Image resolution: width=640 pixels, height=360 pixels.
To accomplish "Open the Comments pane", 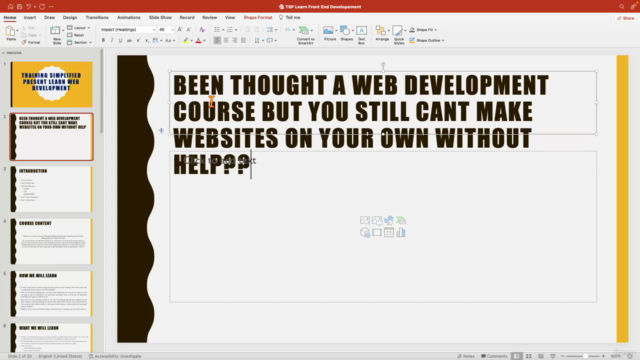I will tap(494, 356).
